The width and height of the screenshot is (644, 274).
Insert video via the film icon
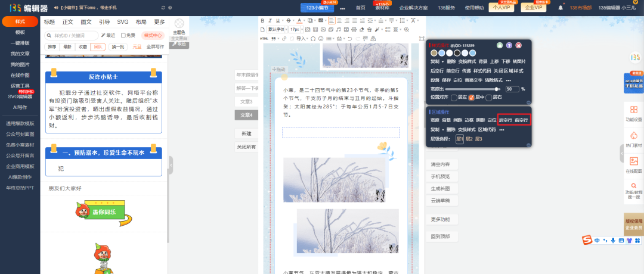point(346,30)
